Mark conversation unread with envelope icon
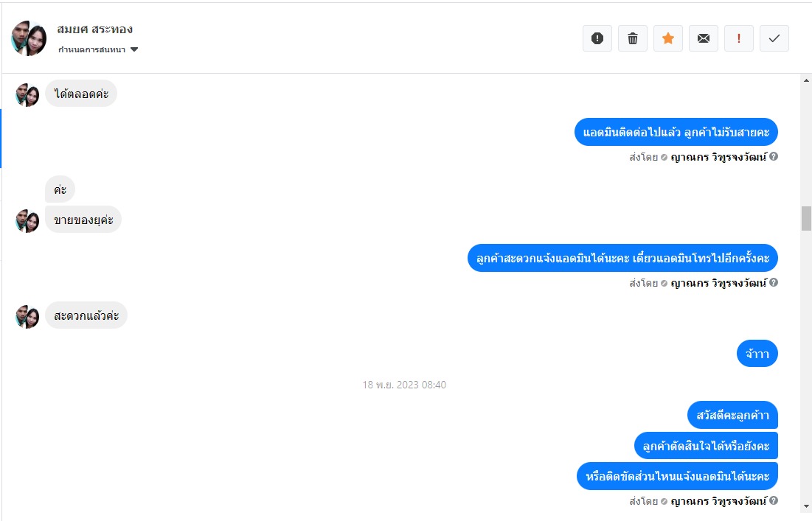Image resolution: width=812 pixels, height=521 pixels. 704,38
